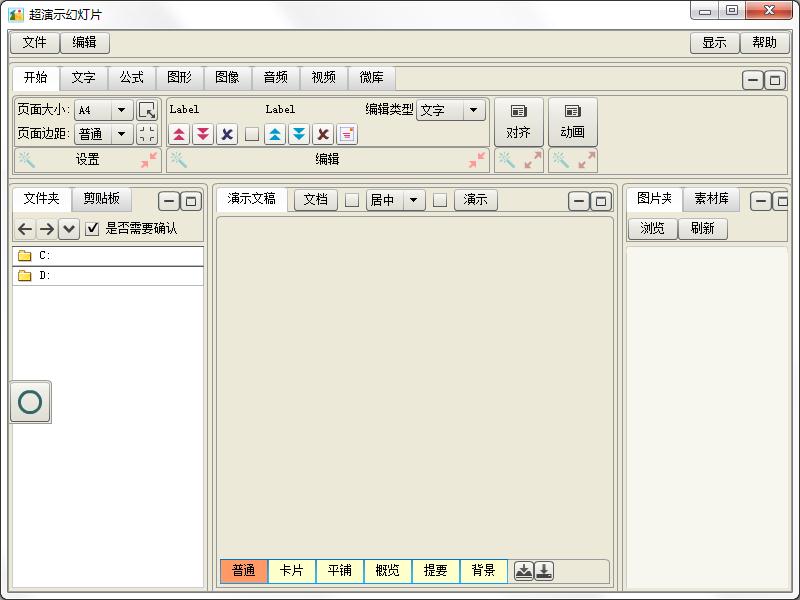Tick the checkbox before 居中 dropdown
This screenshot has height=600, width=800.
(x=352, y=200)
